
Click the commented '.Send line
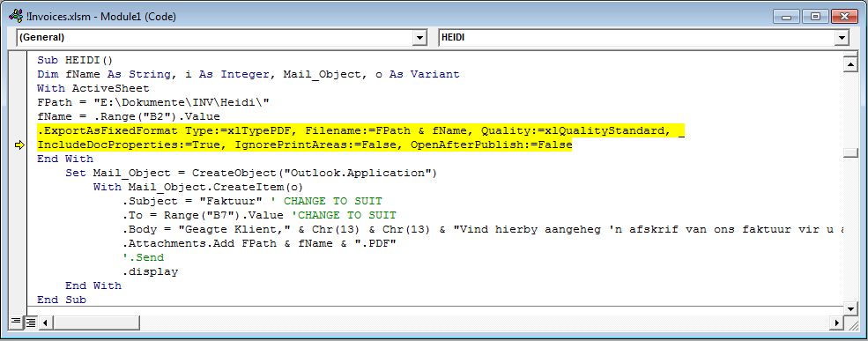click(x=143, y=257)
